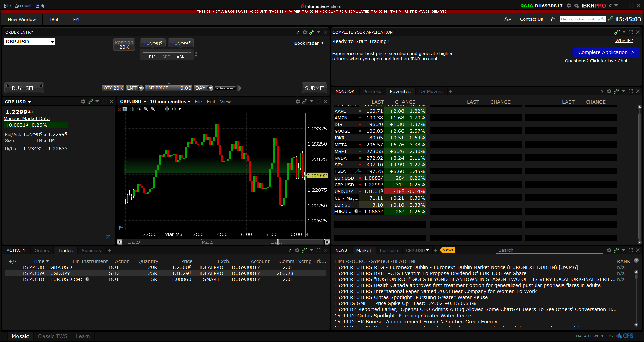Click the second magnifier zoom icon on chart
The width and height of the screenshot is (644, 342).
pyautogui.click(x=153, y=109)
